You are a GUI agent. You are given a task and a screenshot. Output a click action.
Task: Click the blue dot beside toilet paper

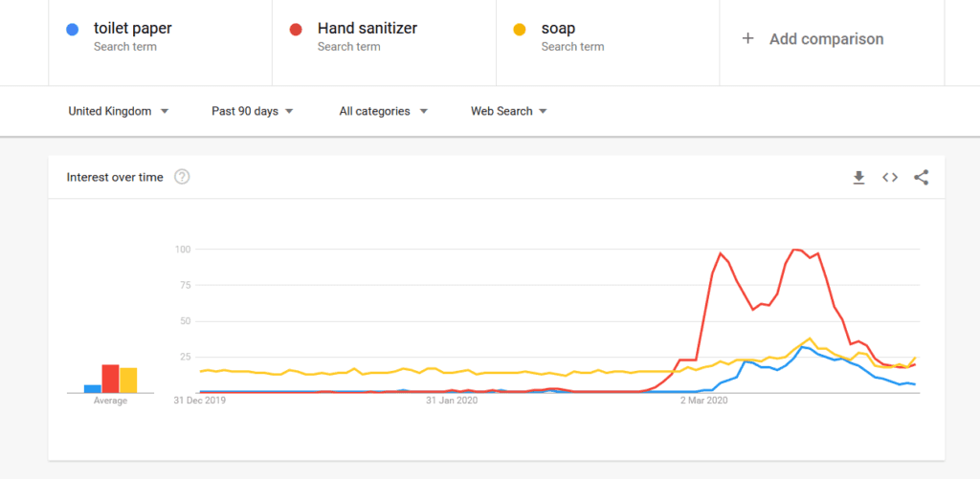coord(73,30)
